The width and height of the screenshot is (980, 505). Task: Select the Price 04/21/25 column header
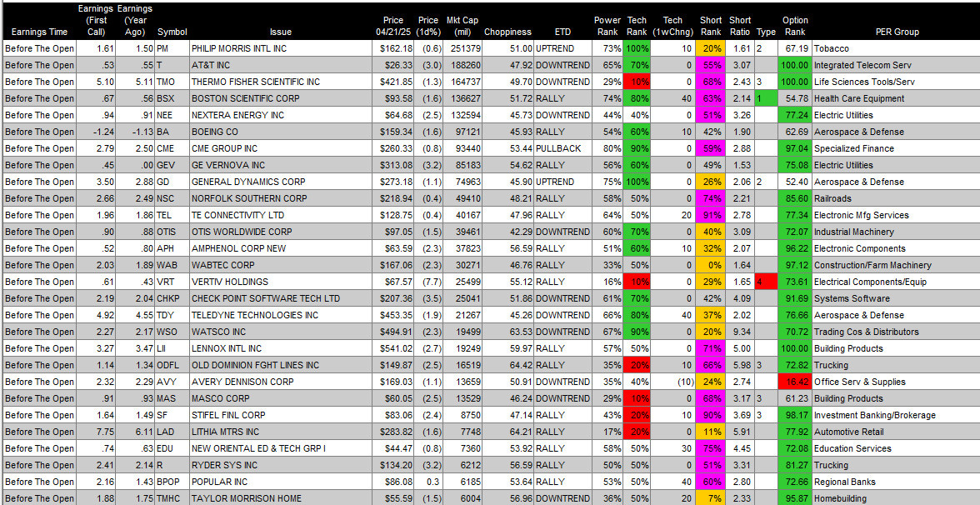[393, 27]
